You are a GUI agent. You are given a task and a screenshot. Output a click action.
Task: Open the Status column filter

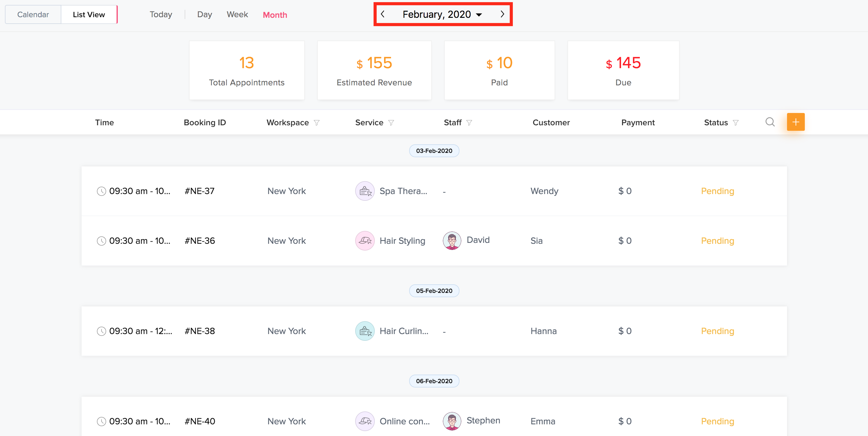735,123
